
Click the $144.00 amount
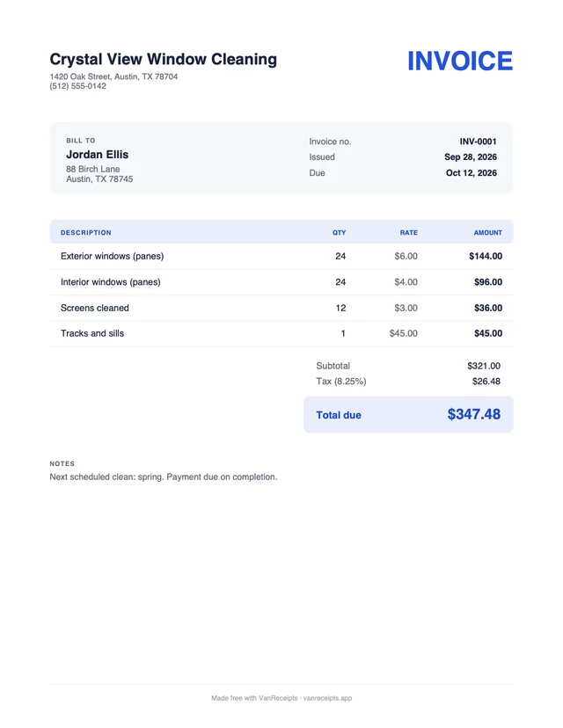click(x=486, y=256)
